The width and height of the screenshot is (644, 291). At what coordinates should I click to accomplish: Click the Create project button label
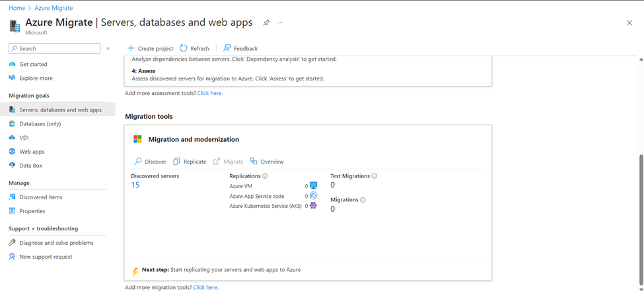(x=156, y=48)
